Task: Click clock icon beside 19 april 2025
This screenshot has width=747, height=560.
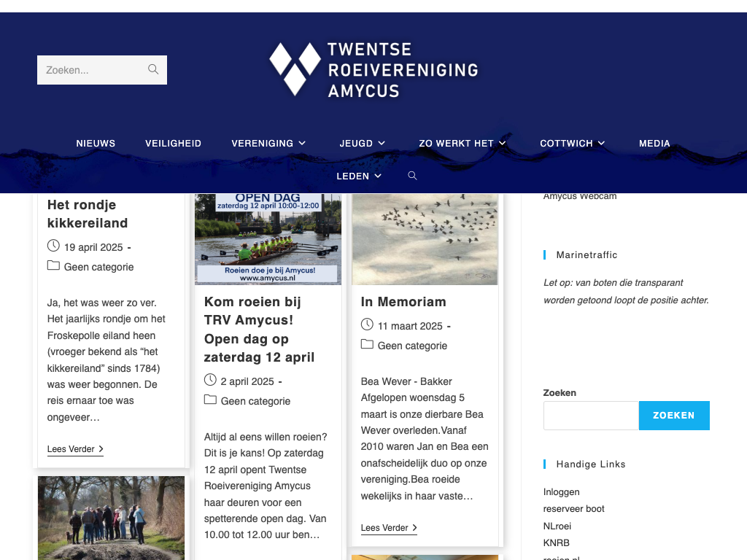Action: [53, 246]
